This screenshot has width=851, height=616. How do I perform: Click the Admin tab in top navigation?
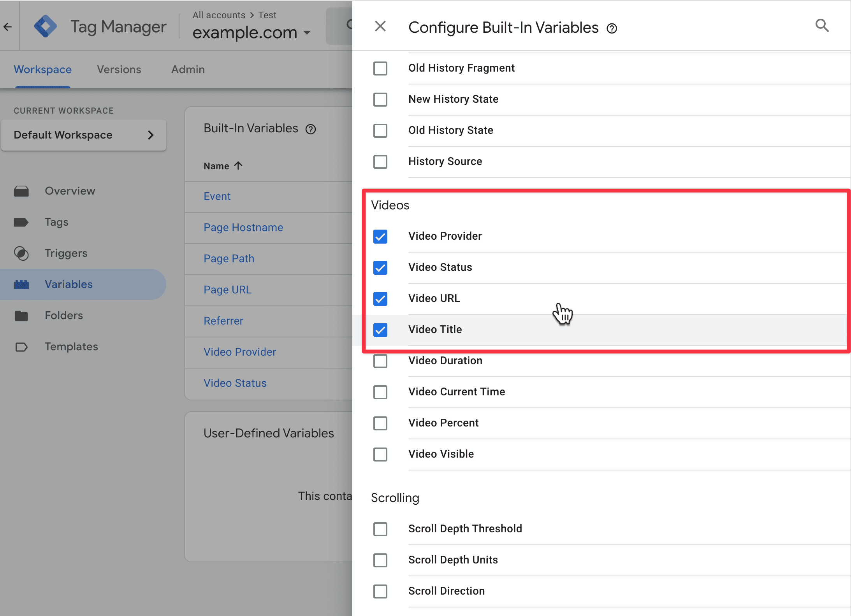coord(188,69)
